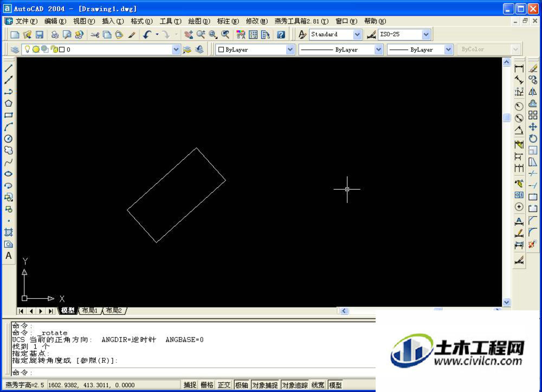Open the 绘图(D) menu

(199, 22)
